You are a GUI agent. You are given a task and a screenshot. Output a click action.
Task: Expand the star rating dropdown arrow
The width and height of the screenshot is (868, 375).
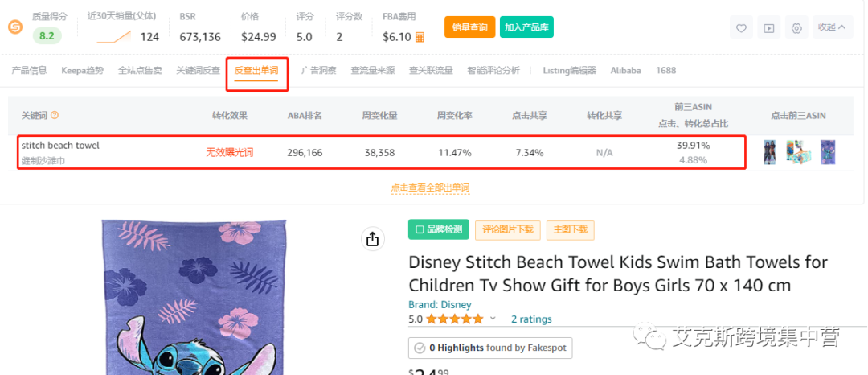coord(493,319)
